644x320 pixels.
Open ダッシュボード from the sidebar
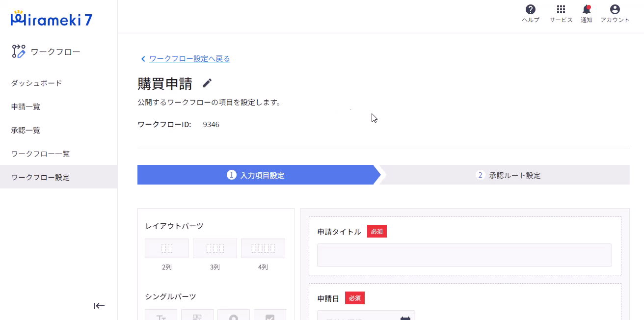coord(36,83)
